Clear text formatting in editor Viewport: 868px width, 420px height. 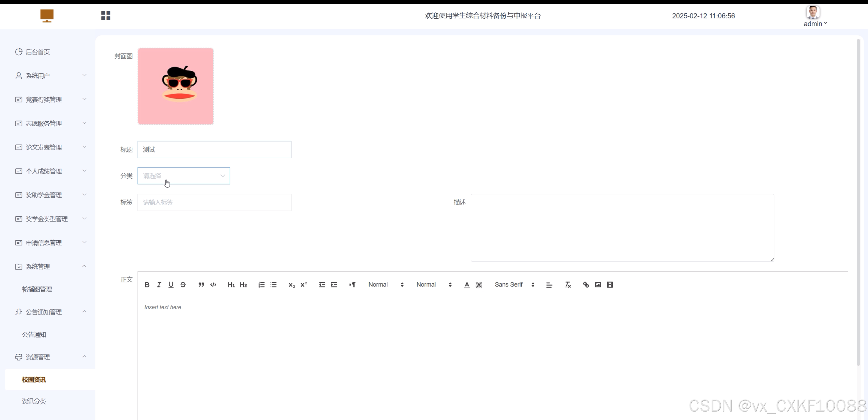point(567,285)
